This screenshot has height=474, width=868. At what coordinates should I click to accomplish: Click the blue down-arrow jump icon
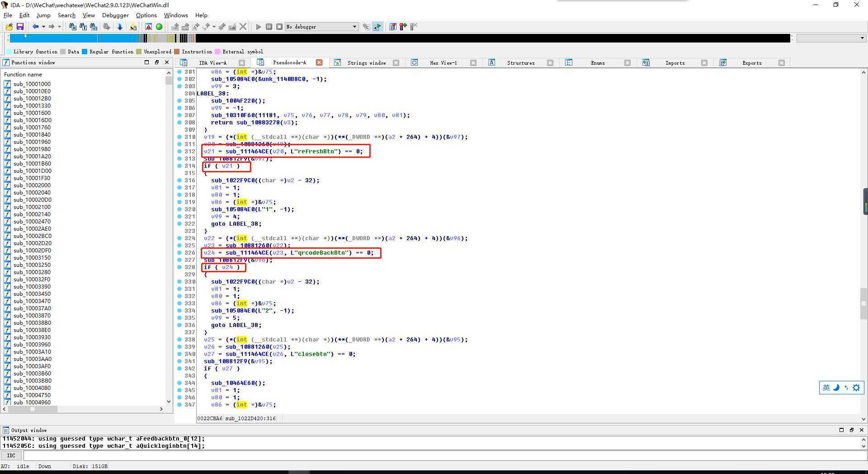(x=120, y=27)
